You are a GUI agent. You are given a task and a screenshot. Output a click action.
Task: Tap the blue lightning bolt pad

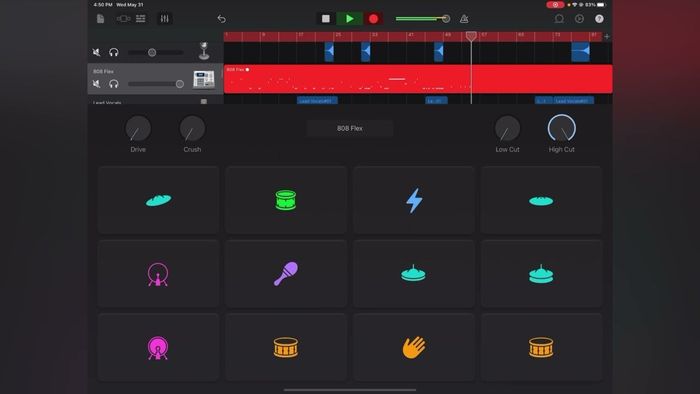[x=414, y=200]
